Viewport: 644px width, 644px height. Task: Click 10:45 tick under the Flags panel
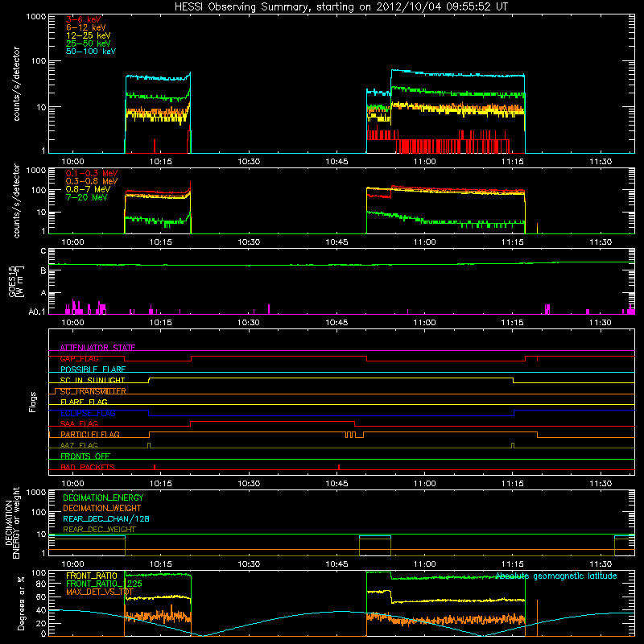[336, 484]
